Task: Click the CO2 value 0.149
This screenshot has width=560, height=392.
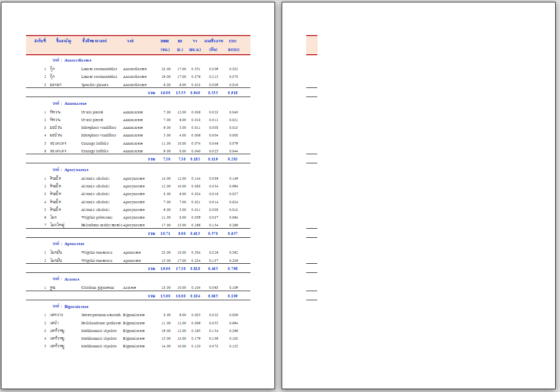Action: [x=234, y=179]
